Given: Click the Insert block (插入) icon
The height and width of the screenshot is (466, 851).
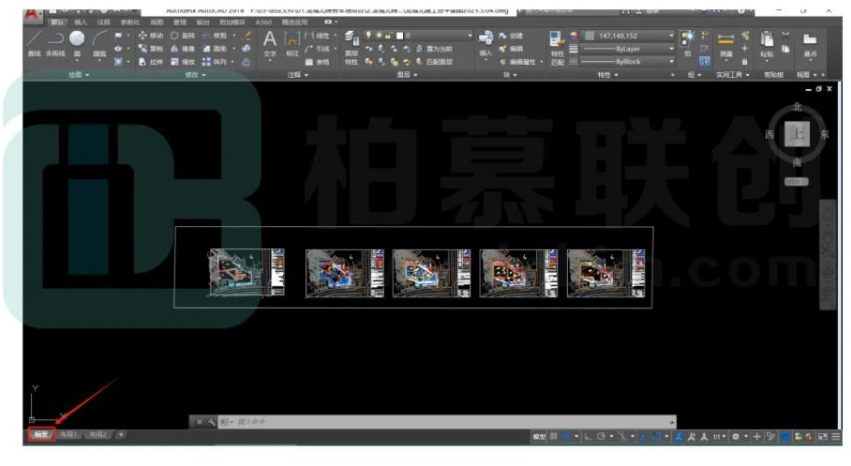Looking at the screenshot, I should point(485,43).
